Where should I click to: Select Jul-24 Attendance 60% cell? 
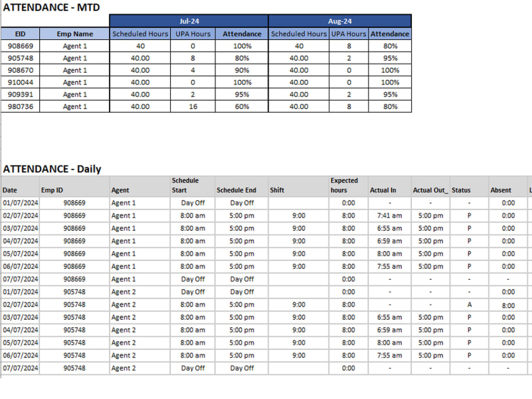coord(242,106)
